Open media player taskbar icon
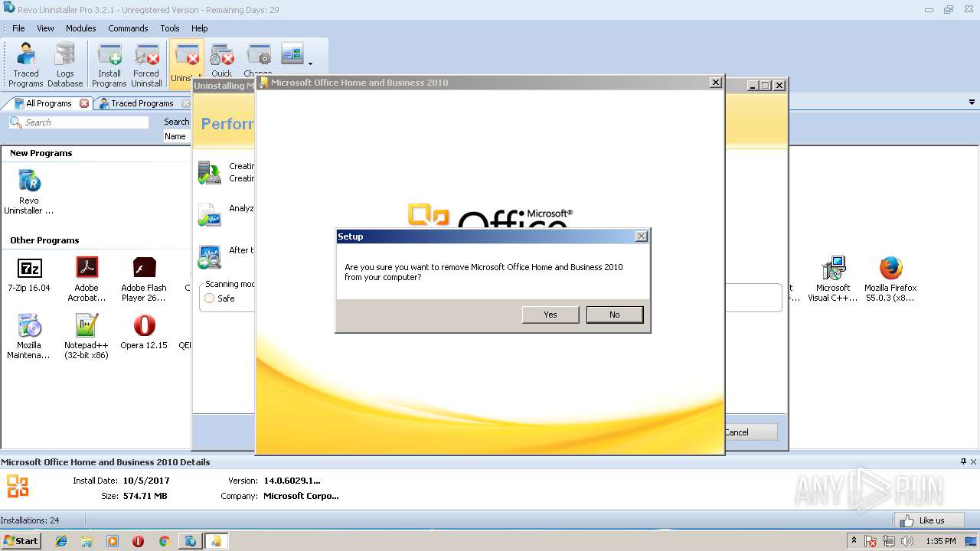Viewport: 980px width, 551px height. point(113,541)
